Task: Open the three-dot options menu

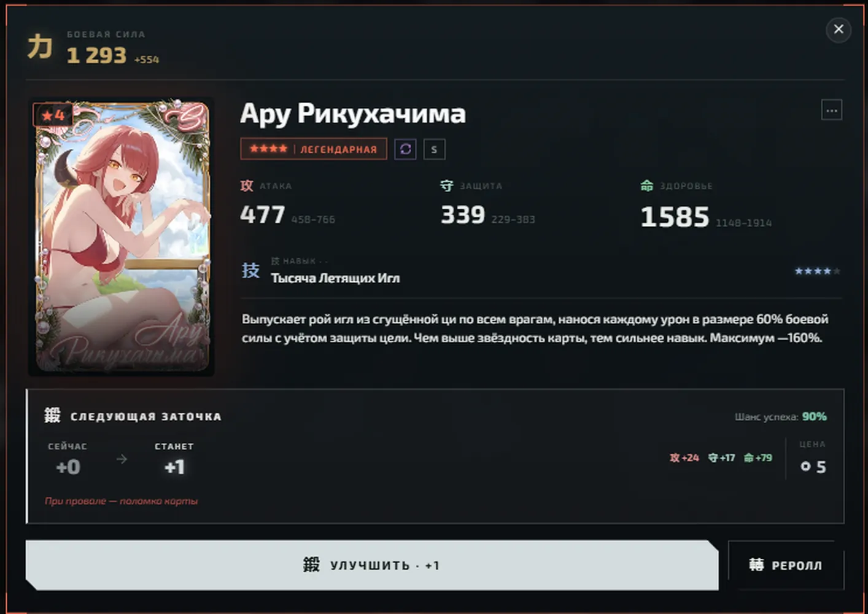Action: pos(831,111)
